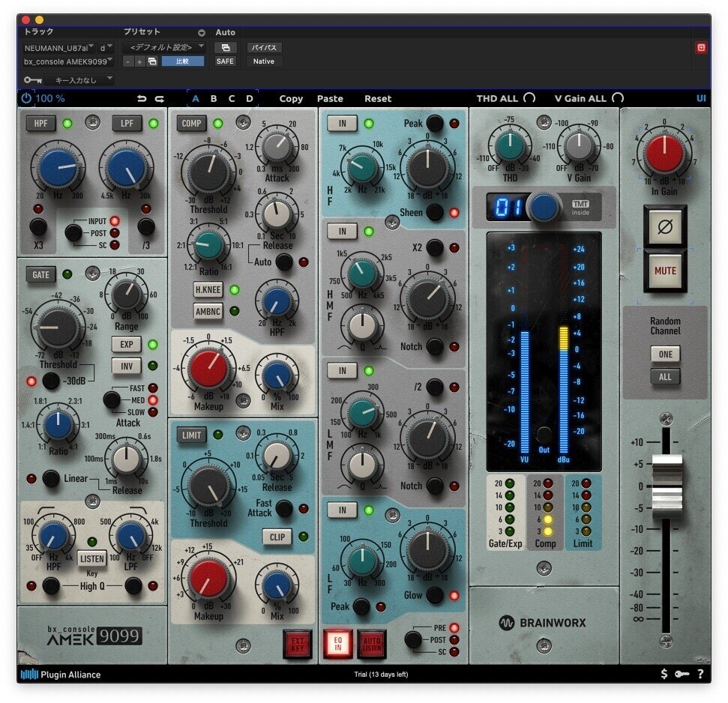Click the AUTO LISTEN button

372,644
